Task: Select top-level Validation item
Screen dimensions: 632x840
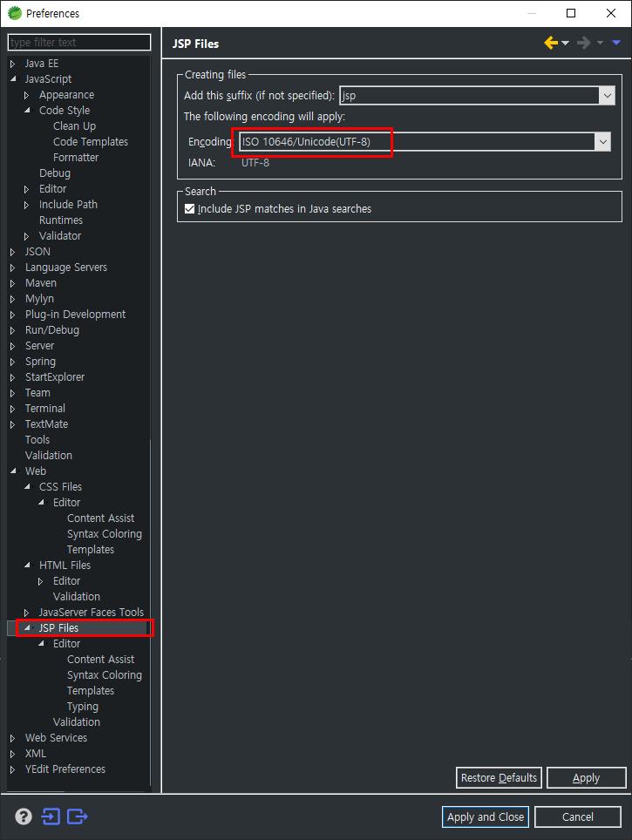Action: coord(48,456)
